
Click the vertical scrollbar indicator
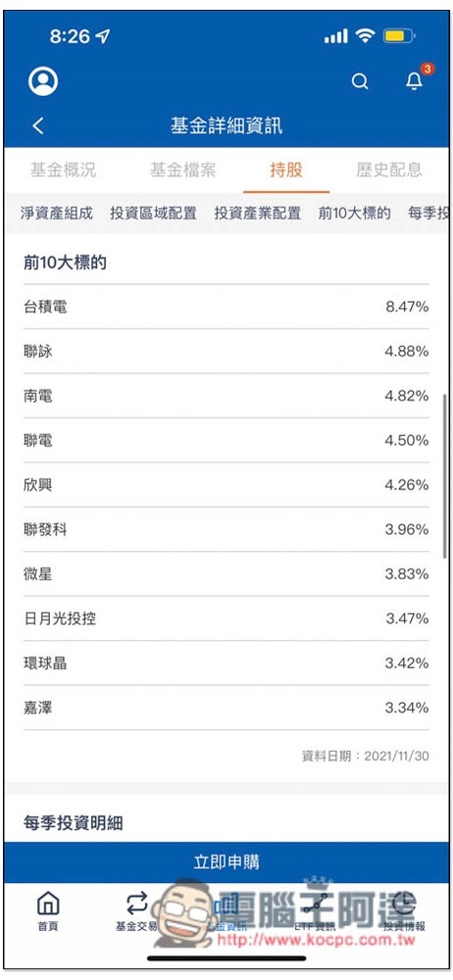tap(445, 475)
